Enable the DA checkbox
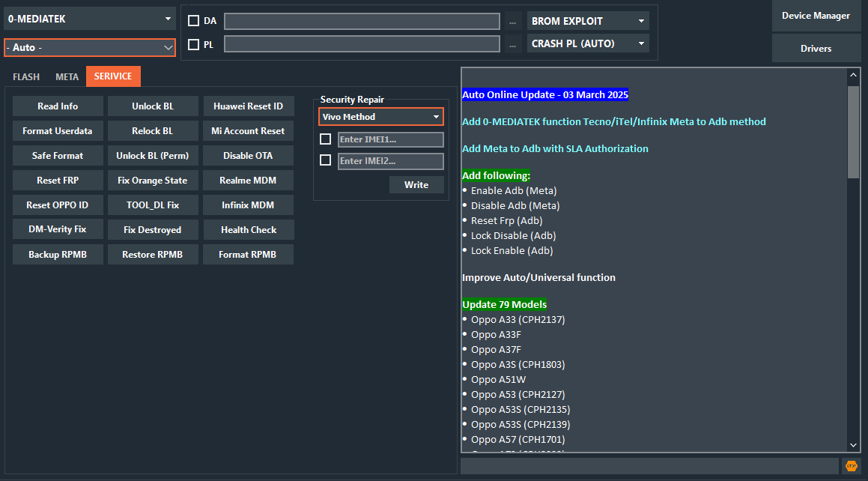This screenshot has width=868, height=481. coord(193,21)
